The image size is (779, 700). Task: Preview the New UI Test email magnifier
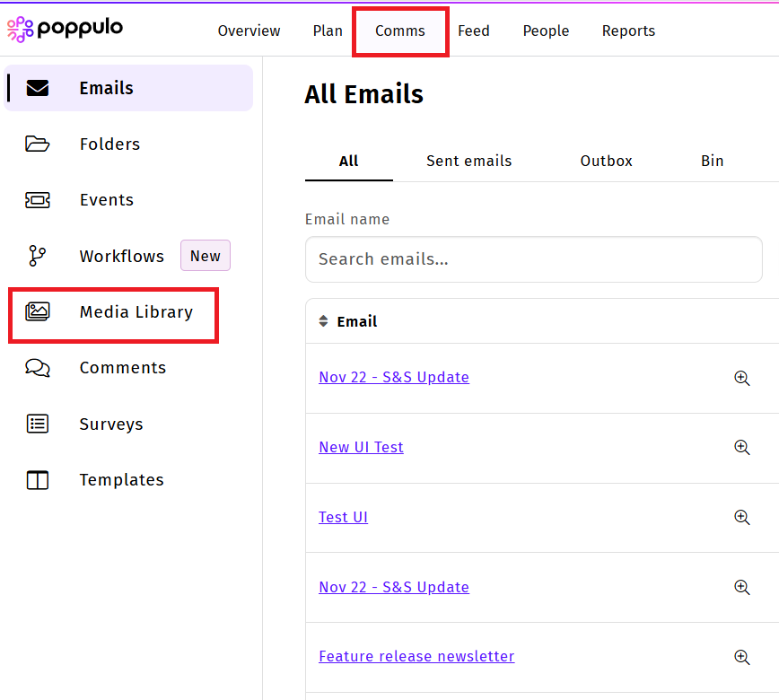[741, 447]
